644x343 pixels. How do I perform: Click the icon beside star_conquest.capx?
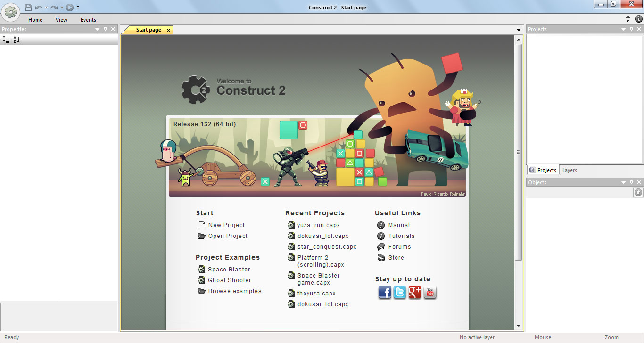tap(291, 247)
